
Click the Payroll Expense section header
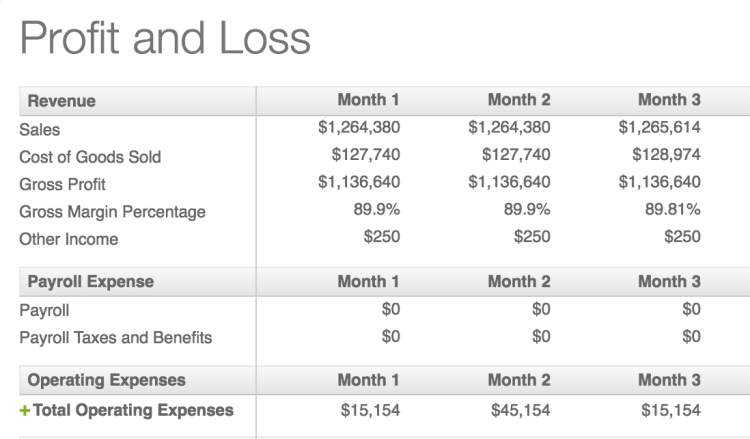tap(91, 282)
